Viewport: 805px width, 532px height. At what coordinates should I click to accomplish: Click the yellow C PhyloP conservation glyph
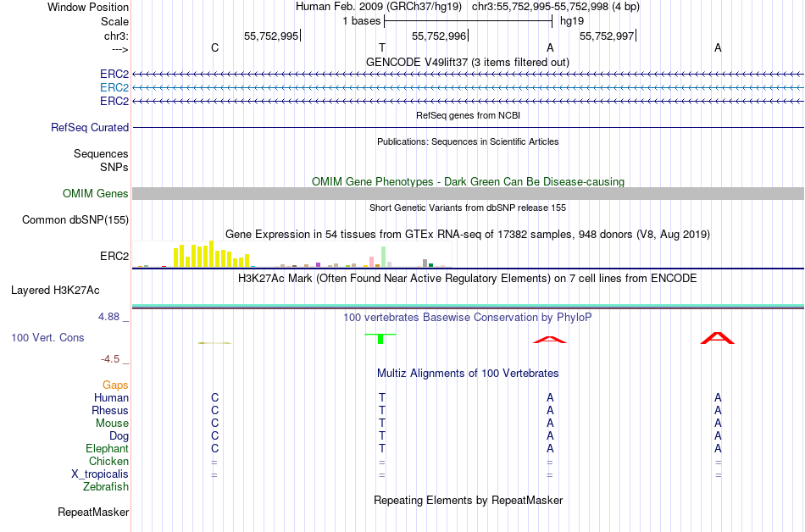click(x=214, y=343)
